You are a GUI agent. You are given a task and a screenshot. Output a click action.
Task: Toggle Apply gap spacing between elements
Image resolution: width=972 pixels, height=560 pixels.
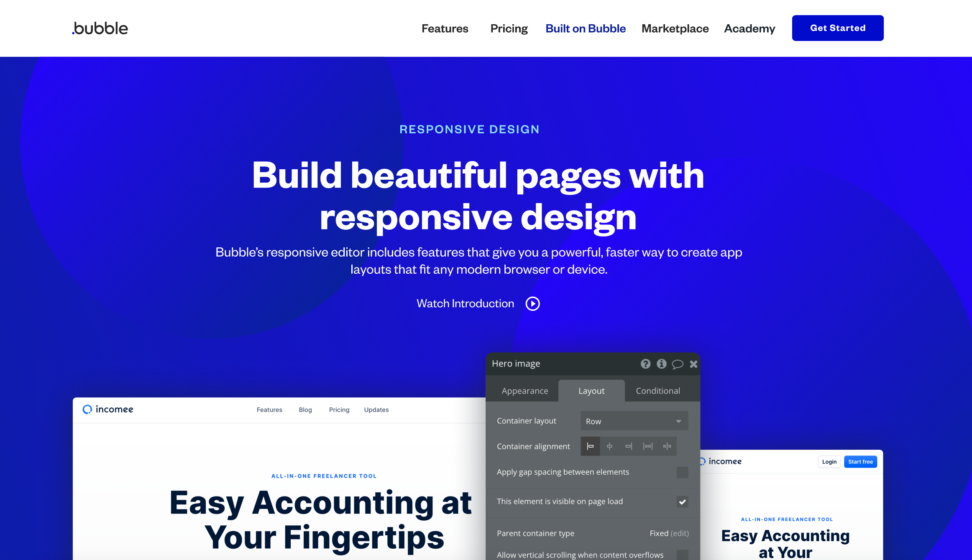coord(682,472)
